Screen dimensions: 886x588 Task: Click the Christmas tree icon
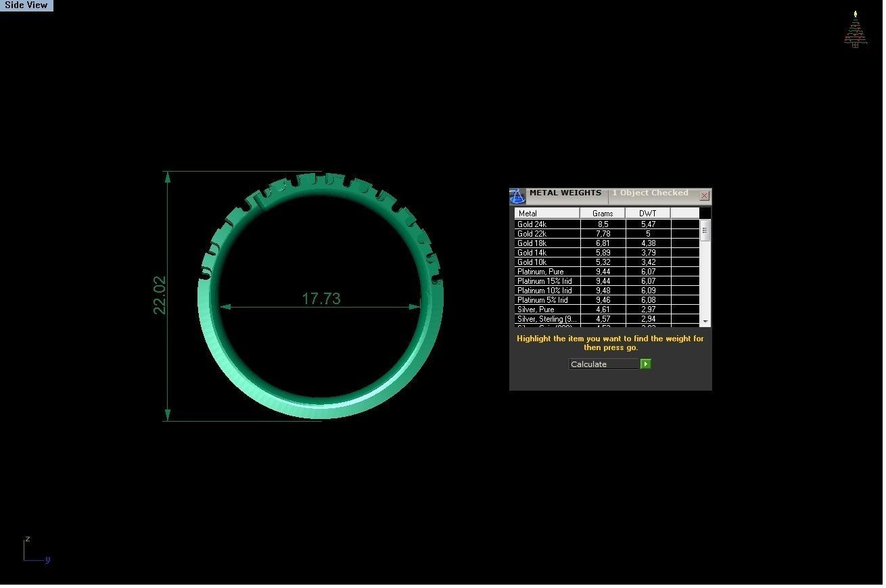click(x=856, y=29)
